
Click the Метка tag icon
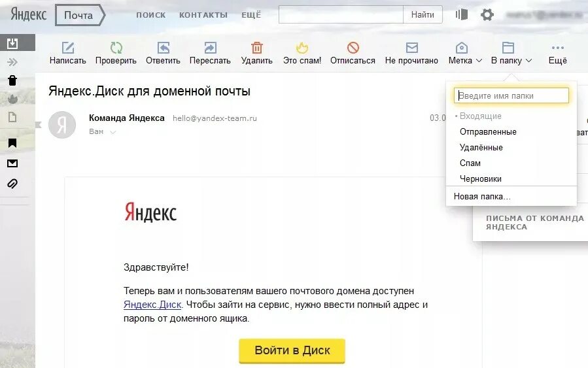pyautogui.click(x=461, y=48)
